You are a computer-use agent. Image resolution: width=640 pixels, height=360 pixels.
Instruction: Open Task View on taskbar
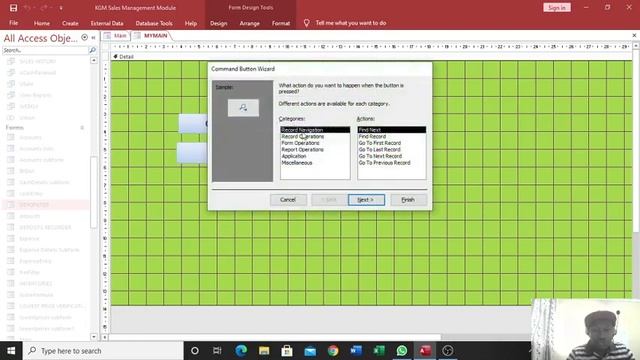coord(217,351)
